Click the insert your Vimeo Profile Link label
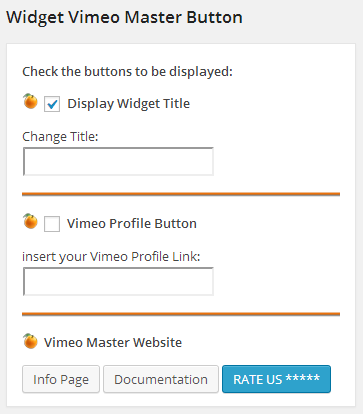Screen dimensions: 363x414 tap(111, 257)
